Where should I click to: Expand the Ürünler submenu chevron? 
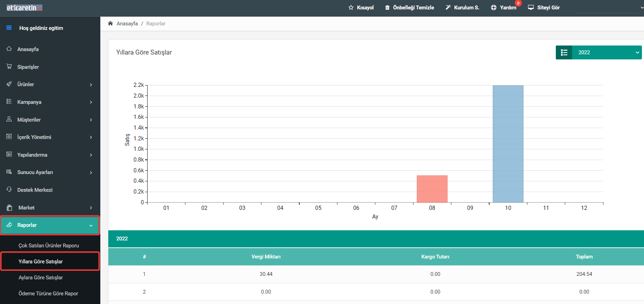(x=91, y=85)
